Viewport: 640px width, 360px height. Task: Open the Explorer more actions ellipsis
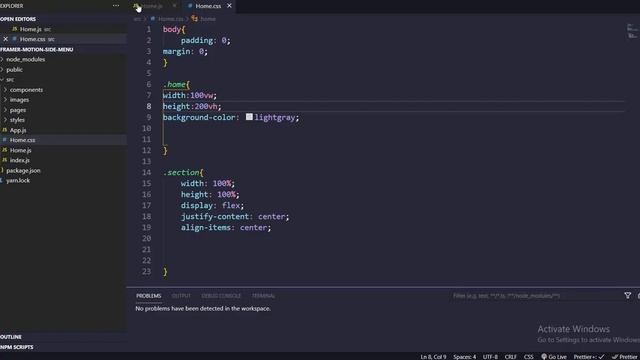(x=116, y=6)
